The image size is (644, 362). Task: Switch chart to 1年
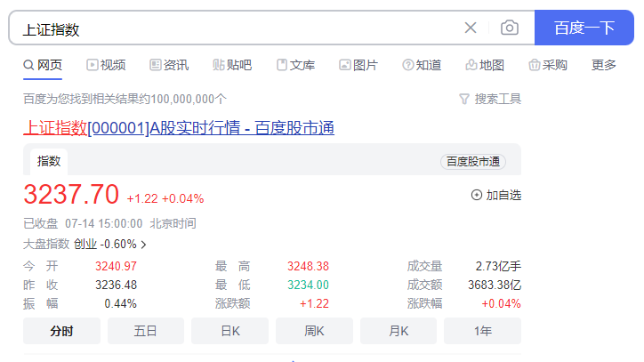(483, 331)
